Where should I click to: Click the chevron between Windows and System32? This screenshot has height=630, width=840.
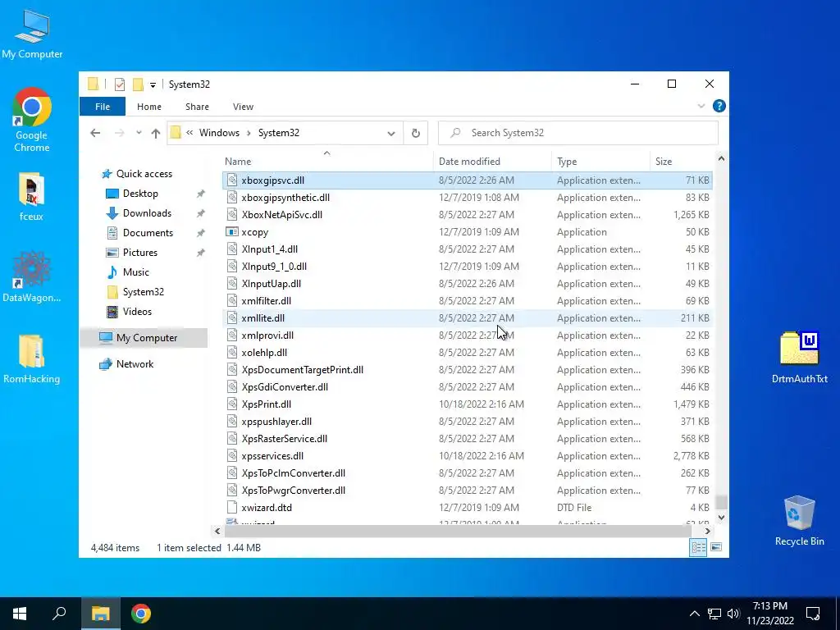click(x=249, y=133)
